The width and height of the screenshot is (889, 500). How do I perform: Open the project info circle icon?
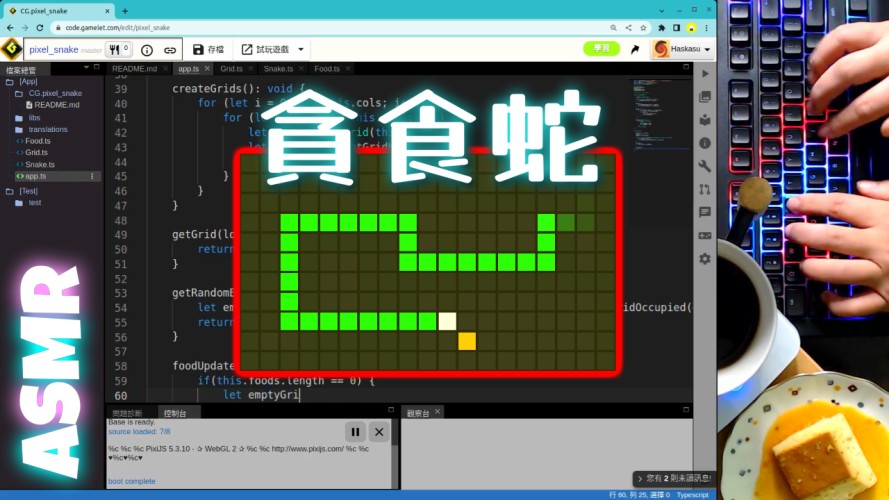[x=147, y=49]
